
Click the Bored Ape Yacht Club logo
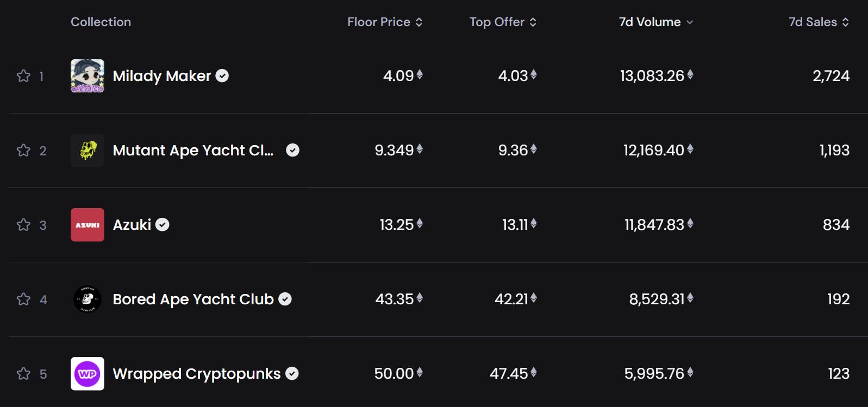pyautogui.click(x=88, y=299)
